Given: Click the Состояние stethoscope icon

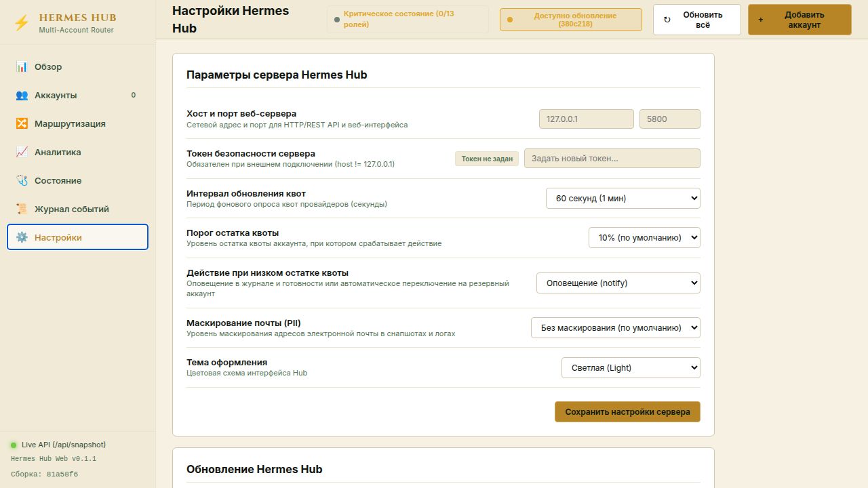Looking at the screenshot, I should pos(22,180).
